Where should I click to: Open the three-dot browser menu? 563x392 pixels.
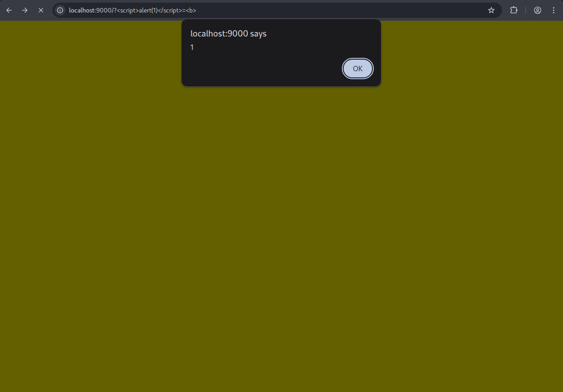coord(553,10)
